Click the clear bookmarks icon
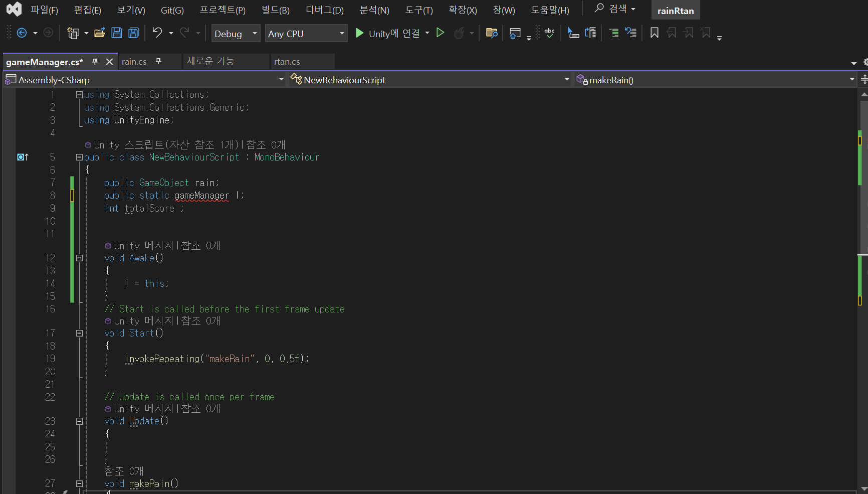 [706, 33]
